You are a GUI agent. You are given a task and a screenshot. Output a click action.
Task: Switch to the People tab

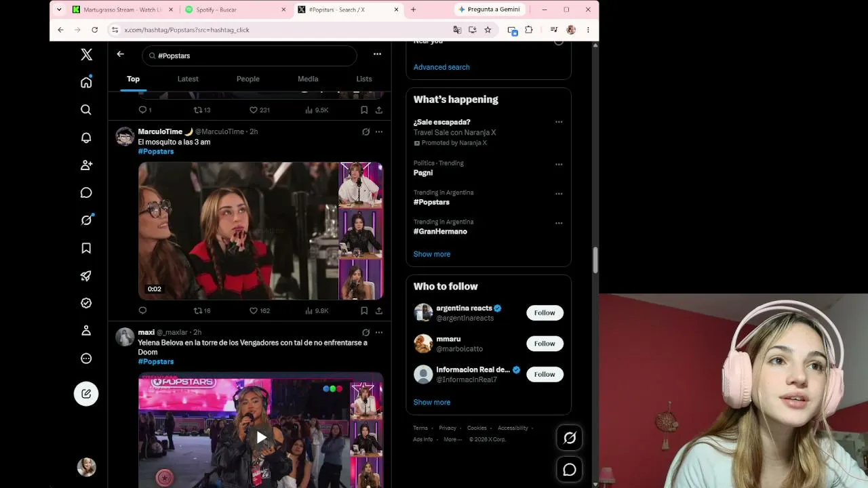248,79
